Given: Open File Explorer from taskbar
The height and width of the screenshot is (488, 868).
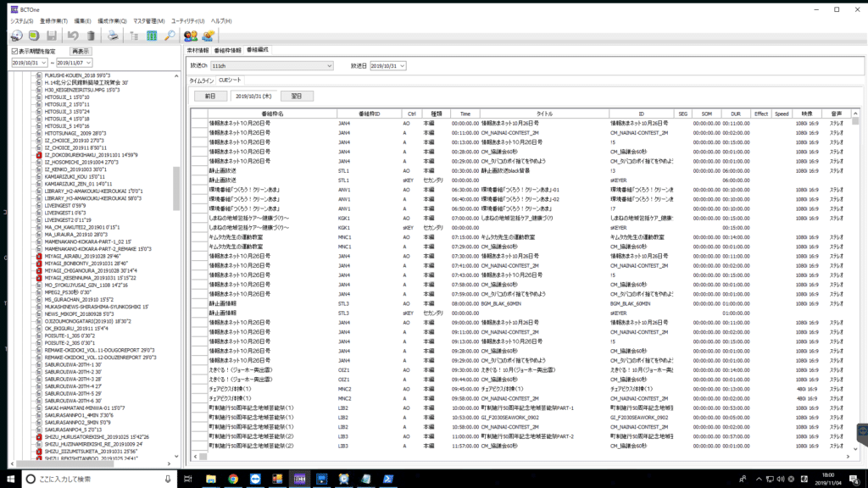Looking at the screenshot, I should tap(211, 480).
